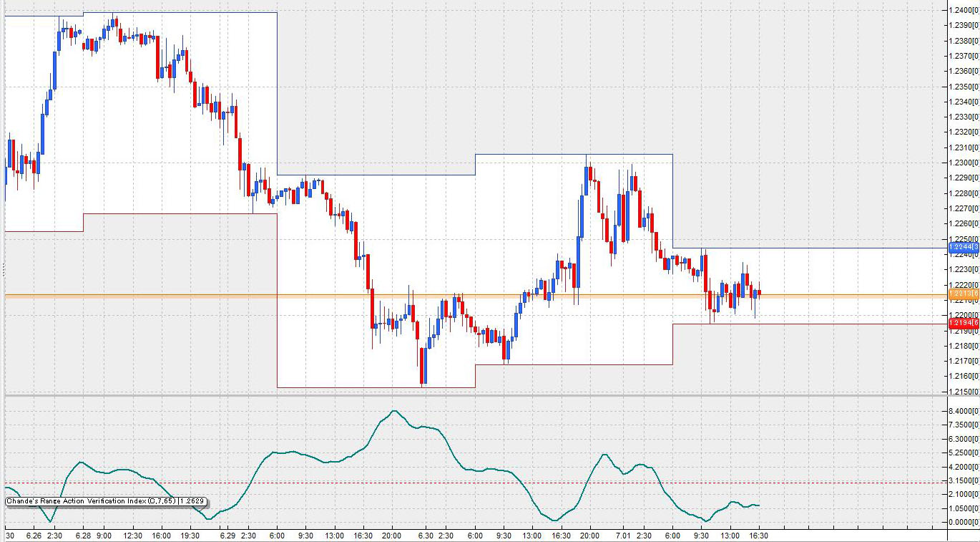Click the 4.2000 indicator scale label

[x=964, y=467]
